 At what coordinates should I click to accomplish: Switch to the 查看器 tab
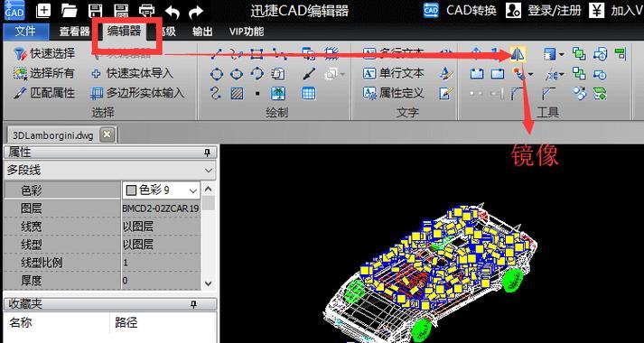pos(74,32)
